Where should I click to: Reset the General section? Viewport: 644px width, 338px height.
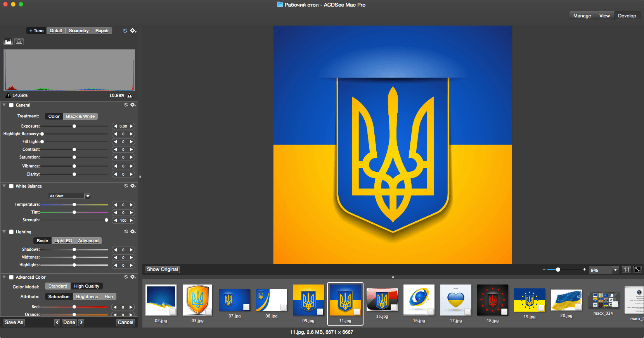pos(126,105)
